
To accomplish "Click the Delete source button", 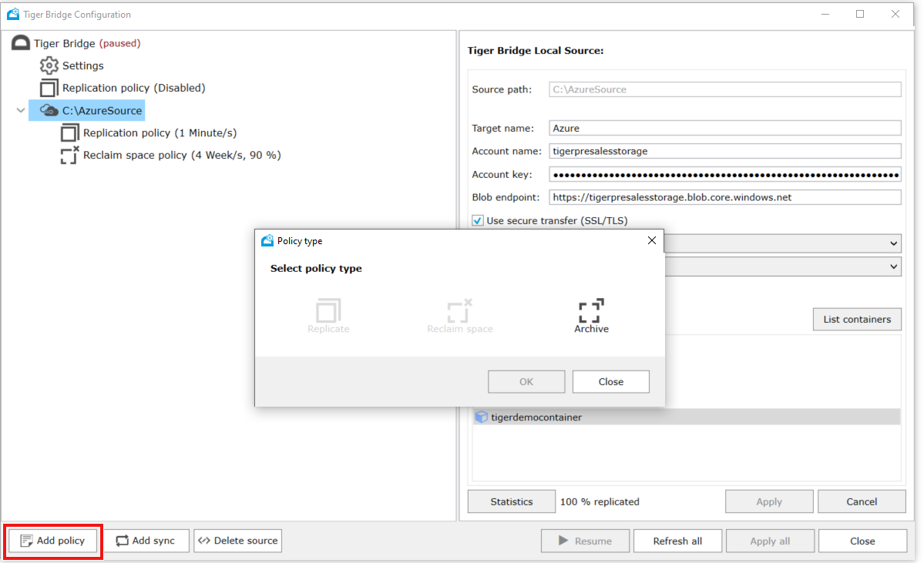I will (x=238, y=541).
